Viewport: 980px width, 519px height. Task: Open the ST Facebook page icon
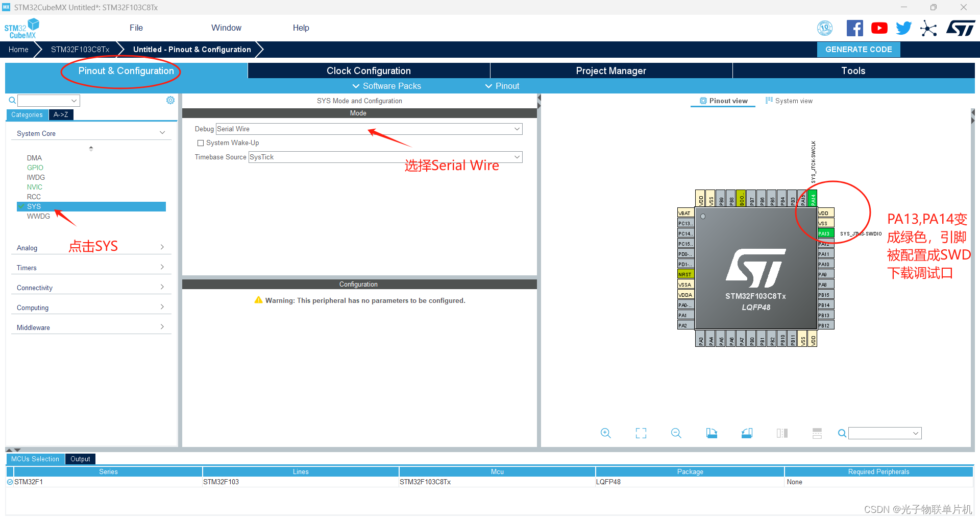point(855,28)
